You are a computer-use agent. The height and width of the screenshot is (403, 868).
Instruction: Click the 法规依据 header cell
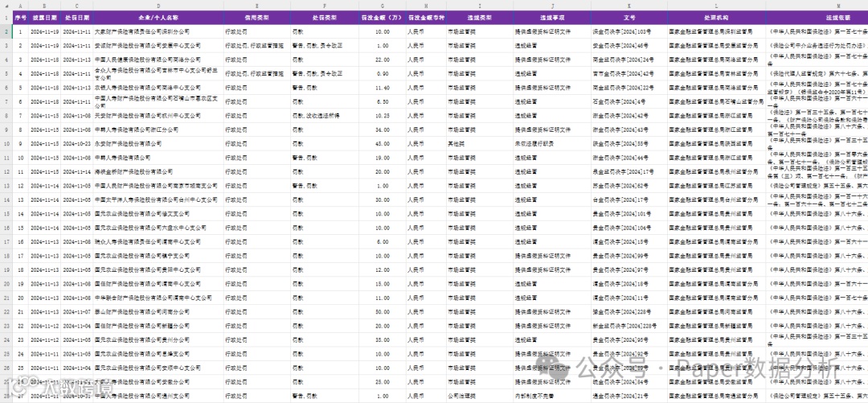click(817, 17)
